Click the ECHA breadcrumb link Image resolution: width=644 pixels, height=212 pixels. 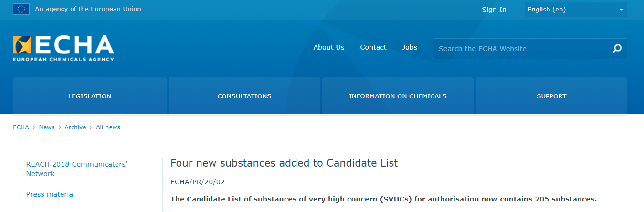click(21, 127)
